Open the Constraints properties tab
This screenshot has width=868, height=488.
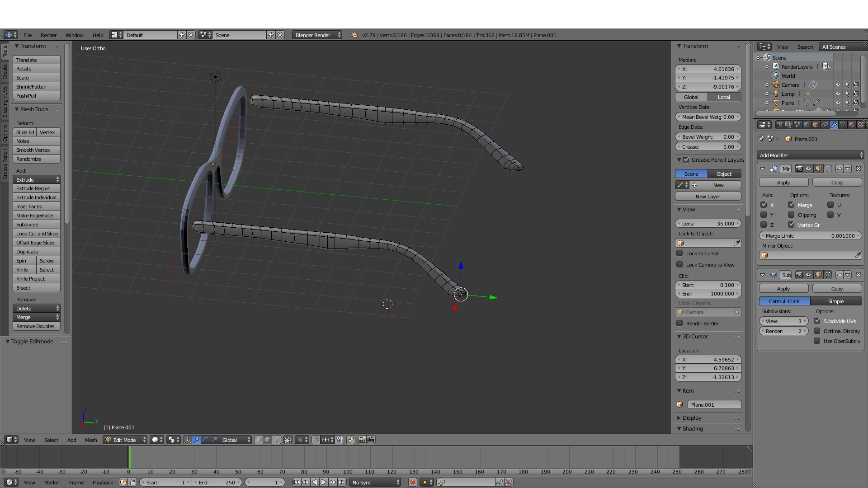click(x=825, y=125)
